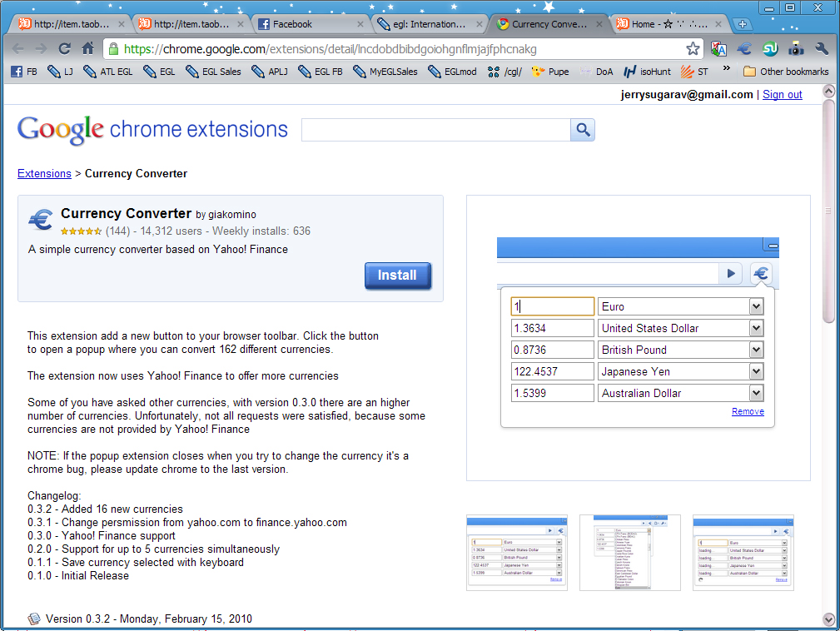Switch to the Home tab

point(669,24)
